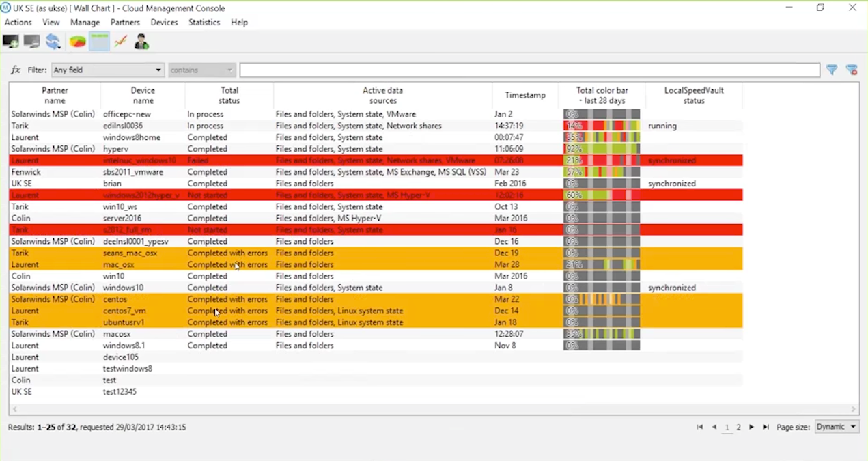Sort by Active data sources column header
The height and width of the screenshot is (461, 868).
(x=383, y=96)
